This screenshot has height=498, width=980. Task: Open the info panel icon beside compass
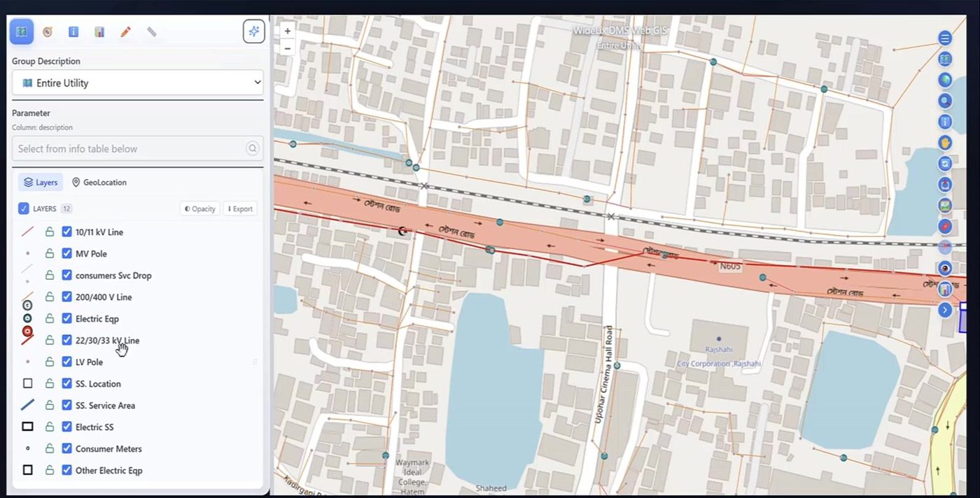click(x=73, y=31)
